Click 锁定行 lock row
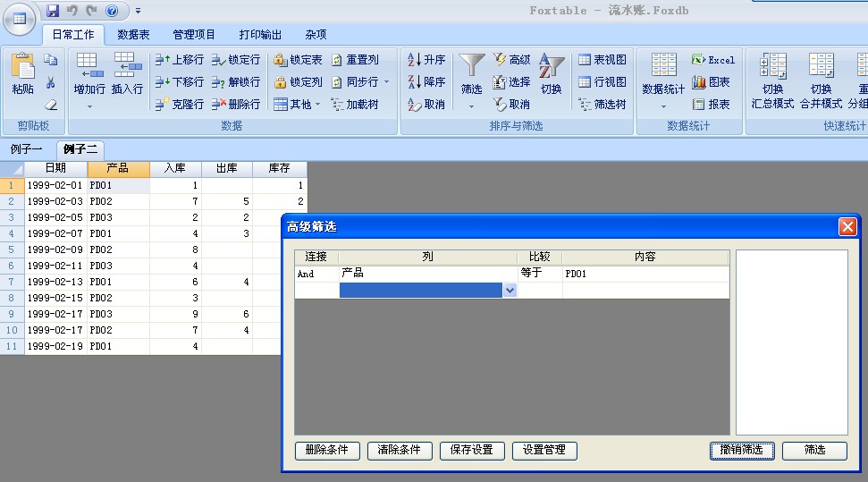 click(235, 60)
